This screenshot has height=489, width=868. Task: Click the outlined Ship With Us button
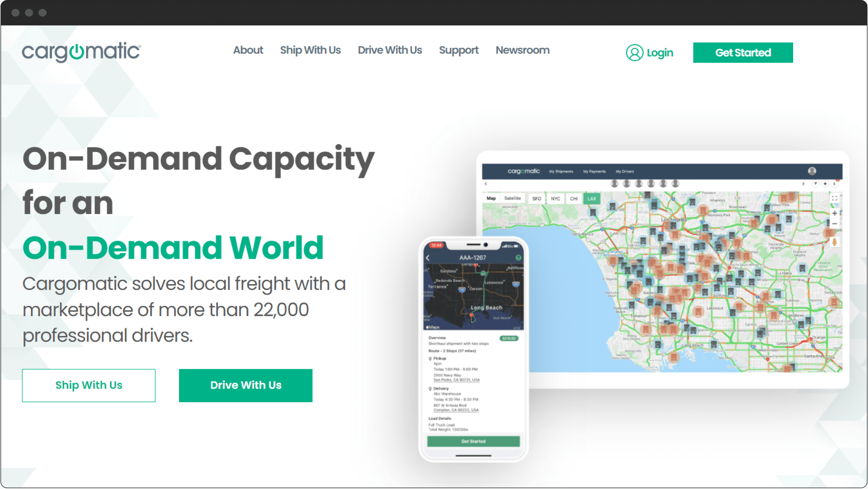point(89,385)
